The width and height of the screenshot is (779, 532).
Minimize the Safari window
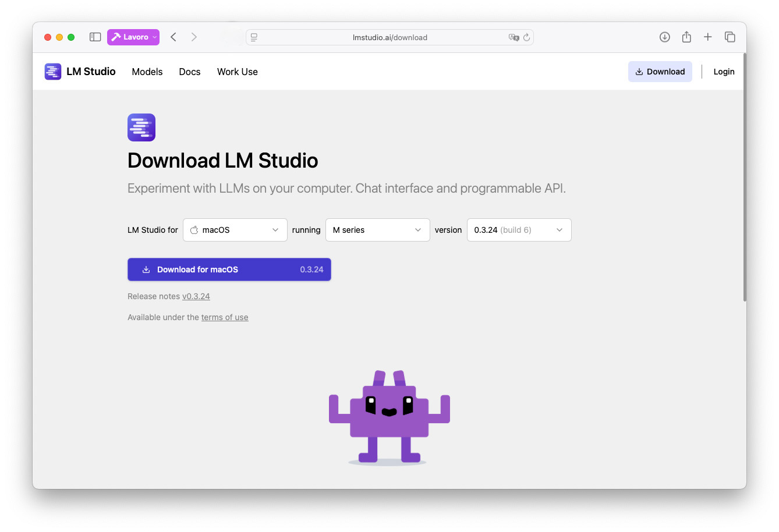59,37
